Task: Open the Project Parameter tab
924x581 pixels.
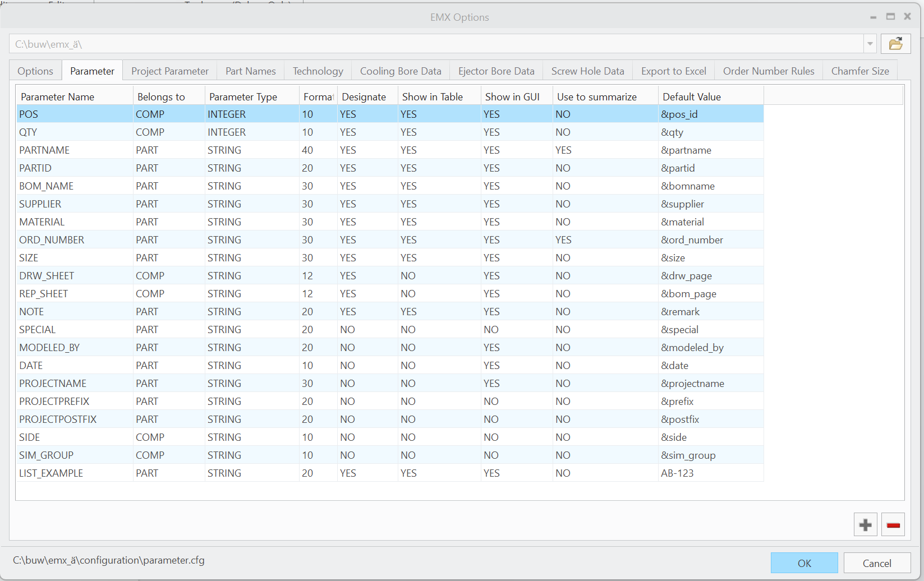Action: tap(169, 71)
